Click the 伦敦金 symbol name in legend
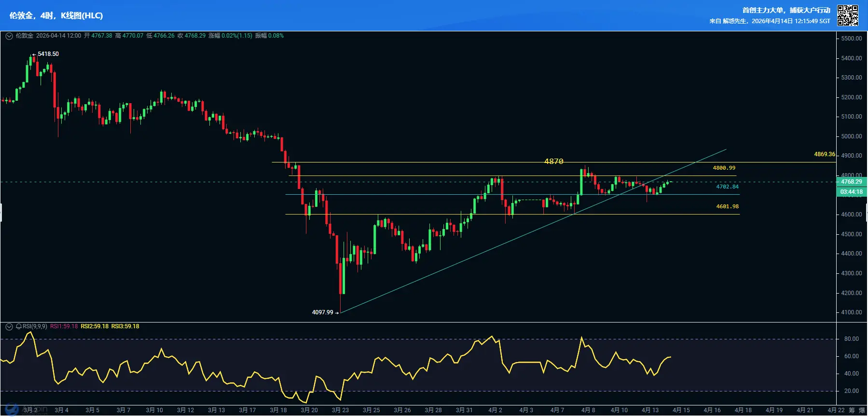The image size is (868, 417). (x=25, y=36)
